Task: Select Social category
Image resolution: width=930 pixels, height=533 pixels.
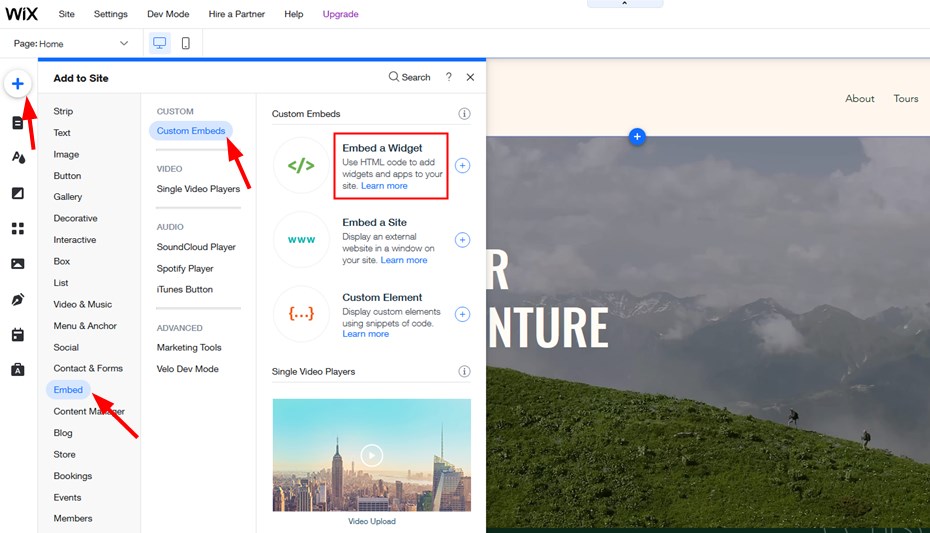Action: point(66,347)
